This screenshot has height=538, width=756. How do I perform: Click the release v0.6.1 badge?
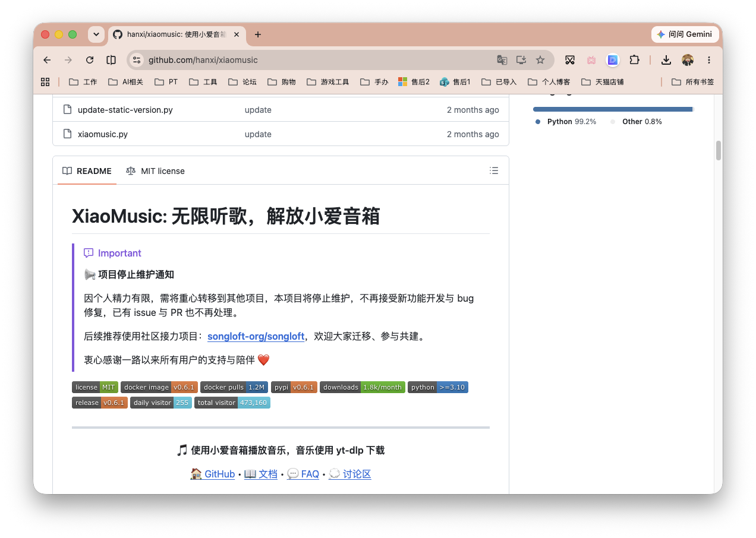click(x=100, y=403)
